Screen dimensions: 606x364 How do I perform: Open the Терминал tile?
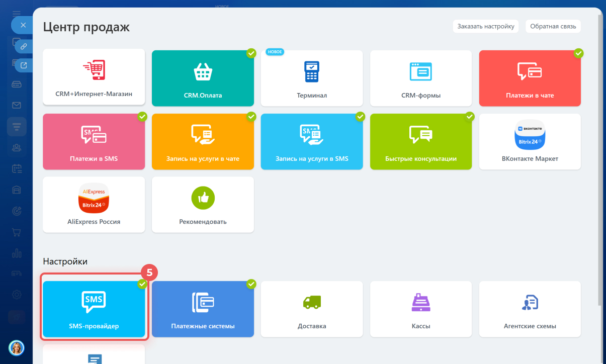[312, 77]
